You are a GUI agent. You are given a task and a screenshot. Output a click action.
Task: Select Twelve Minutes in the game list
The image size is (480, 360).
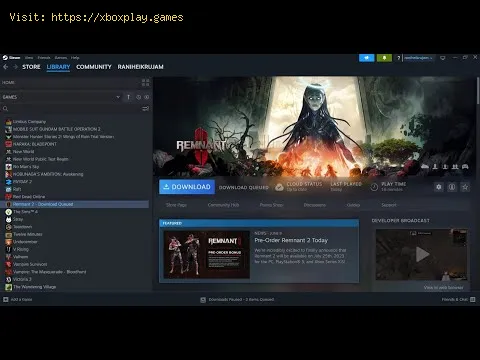pyautogui.click(x=28, y=234)
